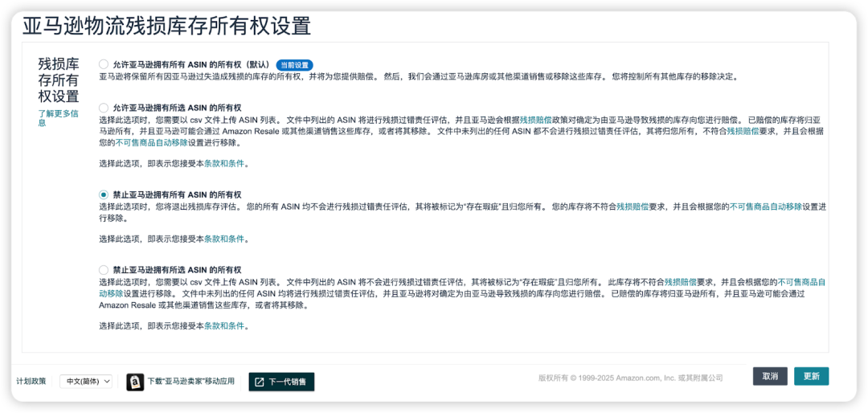Open 条款和条件 link under the fourth option

click(x=224, y=326)
